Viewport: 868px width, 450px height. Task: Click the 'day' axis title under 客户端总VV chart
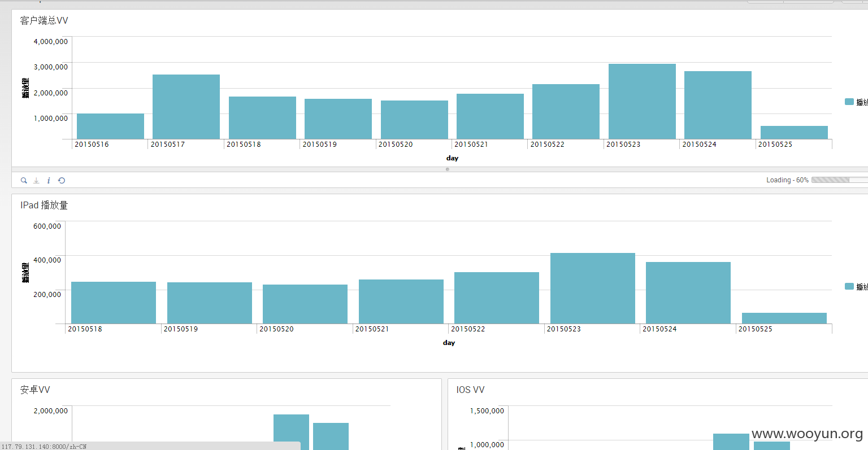coord(452,158)
